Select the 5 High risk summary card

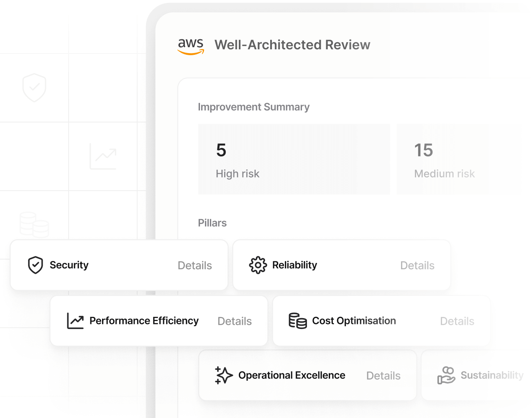[x=294, y=159]
